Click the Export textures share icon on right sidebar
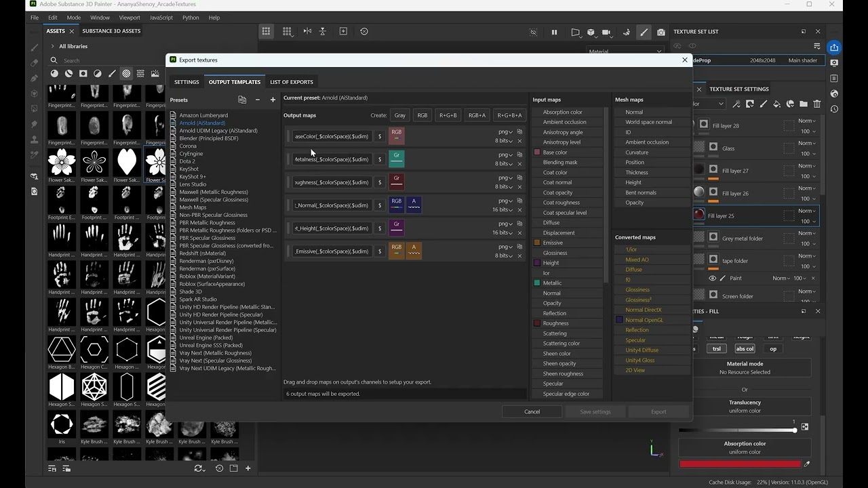 point(834,47)
